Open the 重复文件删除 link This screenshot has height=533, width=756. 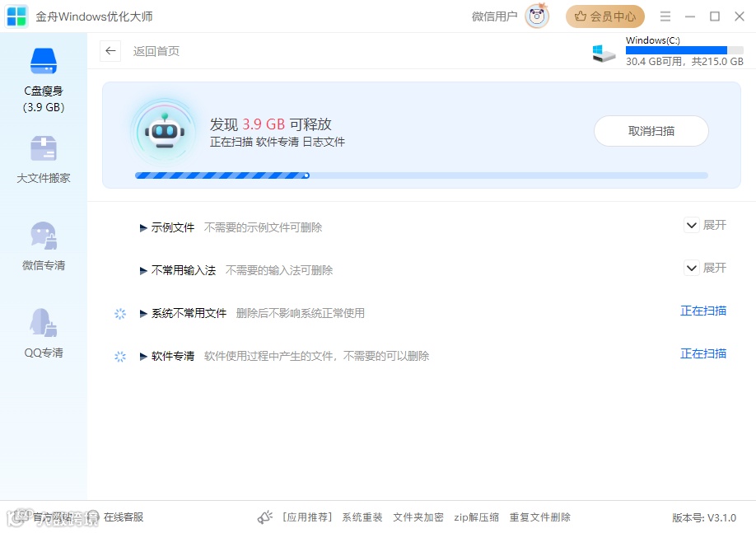[539, 517]
